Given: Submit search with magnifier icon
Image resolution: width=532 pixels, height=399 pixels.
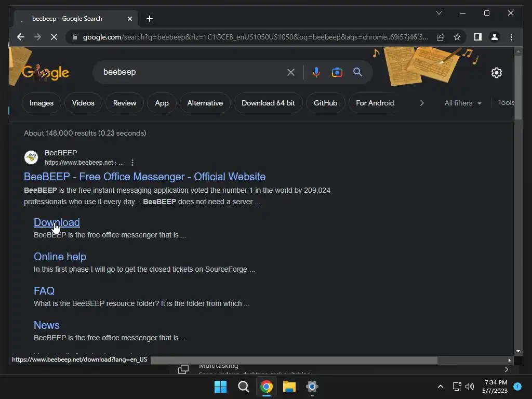Looking at the screenshot, I should pos(357,72).
